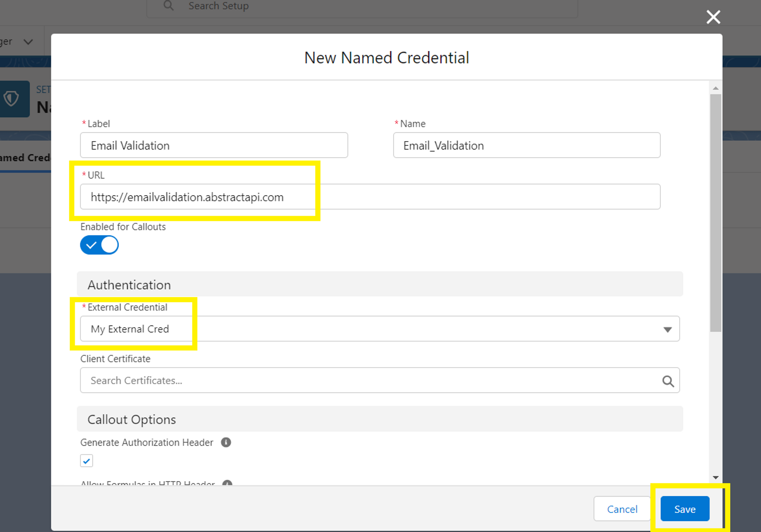The height and width of the screenshot is (532, 761).
Task: Cancel the New Named Credential form
Action: pyautogui.click(x=622, y=509)
